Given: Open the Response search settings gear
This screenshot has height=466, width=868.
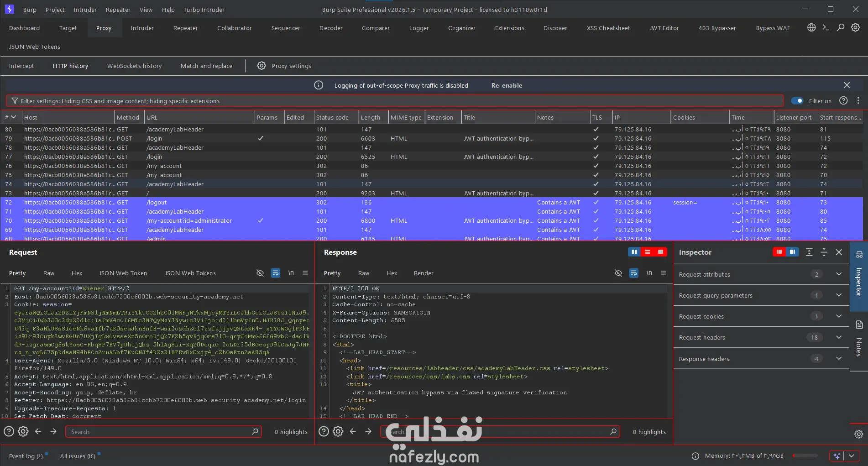Looking at the screenshot, I should coord(338,431).
